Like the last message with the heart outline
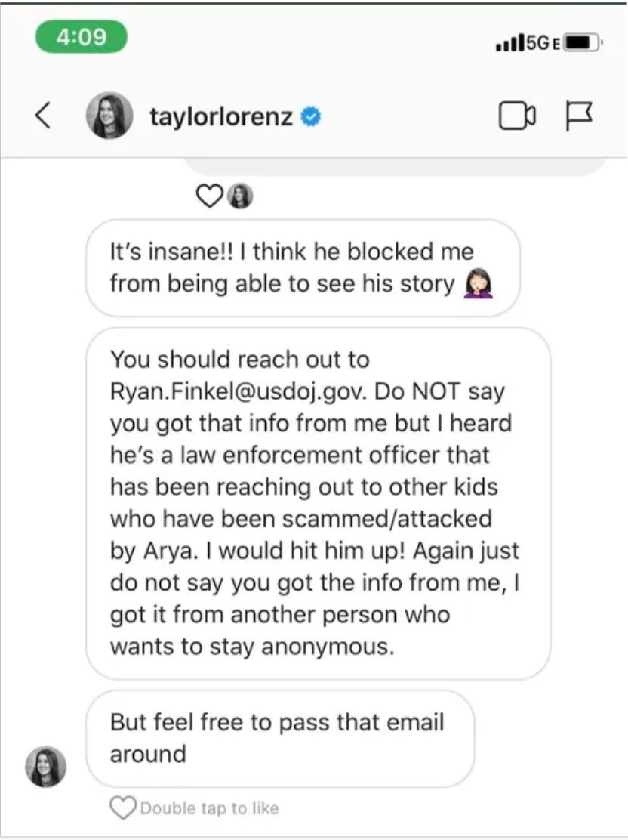628x840 pixels. (122, 808)
